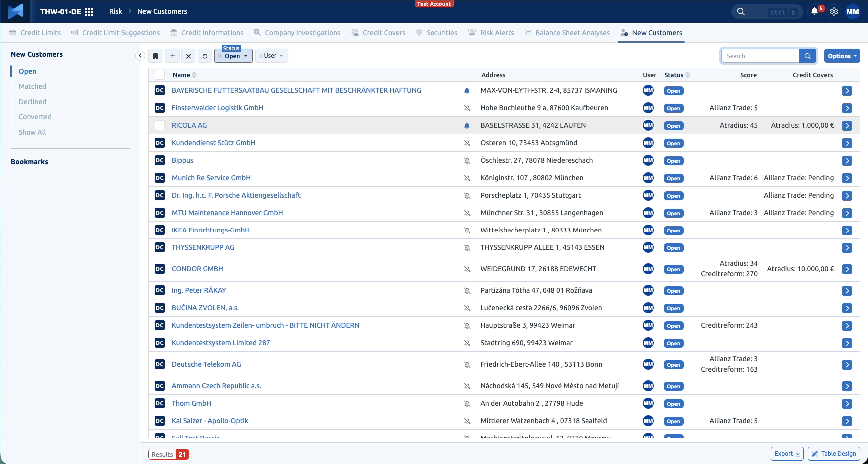The width and height of the screenshot is (868, 464).
Task: Collapse the left sidebar panel
Action: tap(140, 56)
